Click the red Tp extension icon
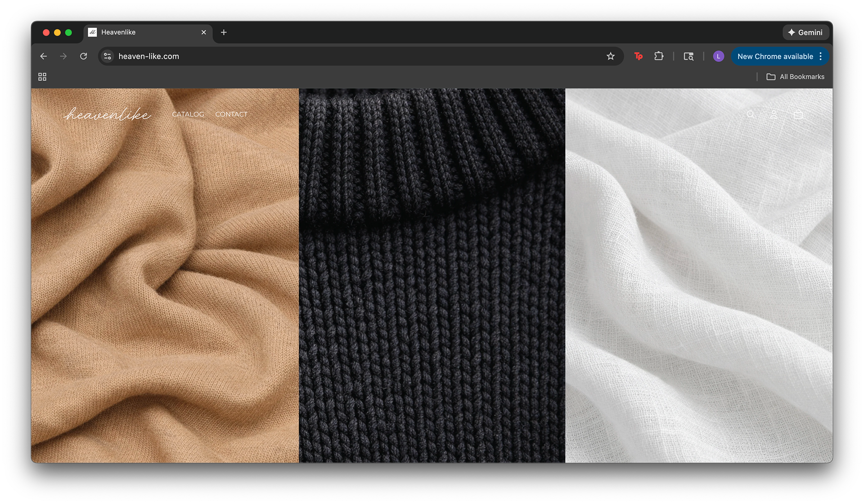 point(638,56)
